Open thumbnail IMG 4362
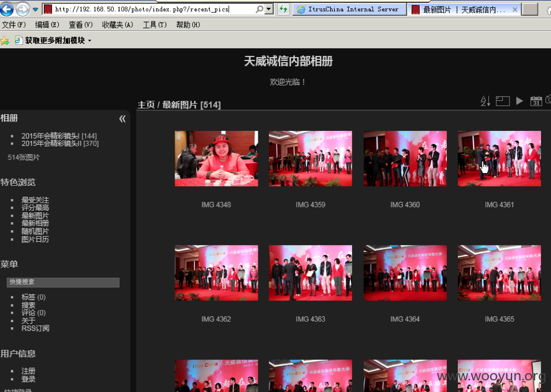Image resolution: width=551 pixels, height=392 pixels. (216, 273)
